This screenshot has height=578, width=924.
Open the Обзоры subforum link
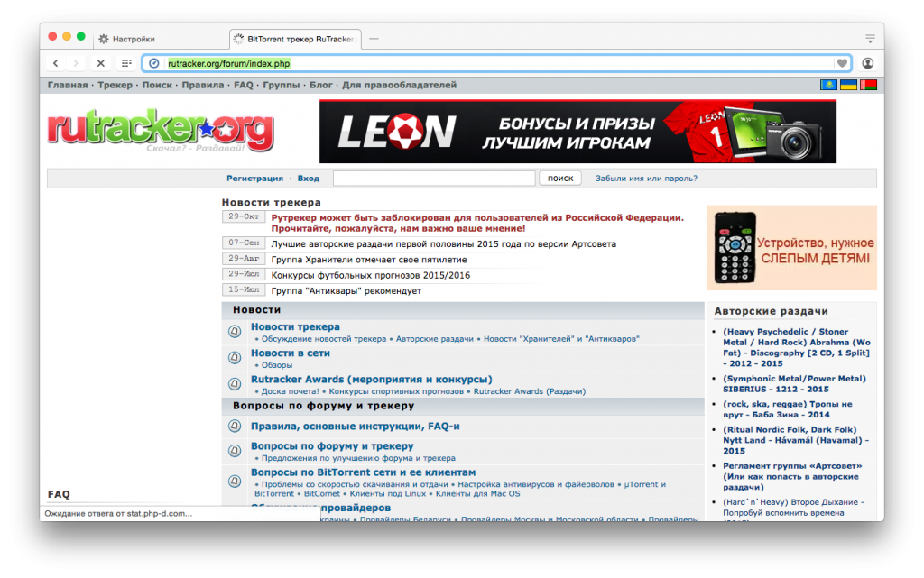point(277,365)
